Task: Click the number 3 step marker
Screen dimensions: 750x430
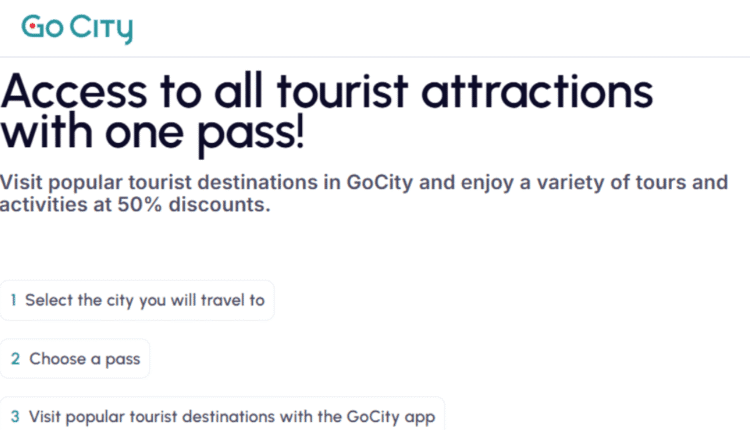Action: point(15,417)
